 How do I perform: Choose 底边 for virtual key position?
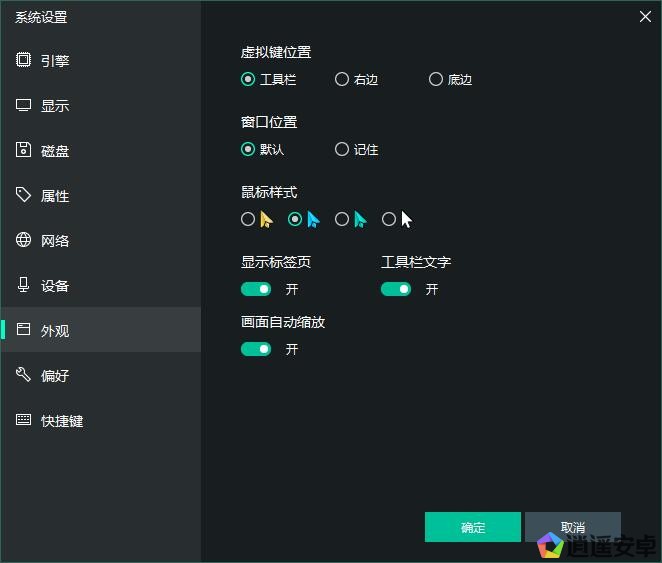click(436, 79)
